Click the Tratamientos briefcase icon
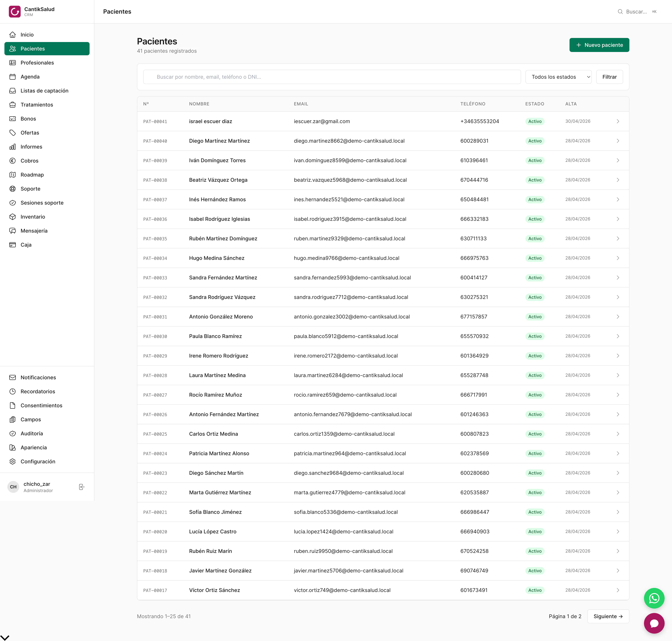The image size is (672, 641). point(13,104)
